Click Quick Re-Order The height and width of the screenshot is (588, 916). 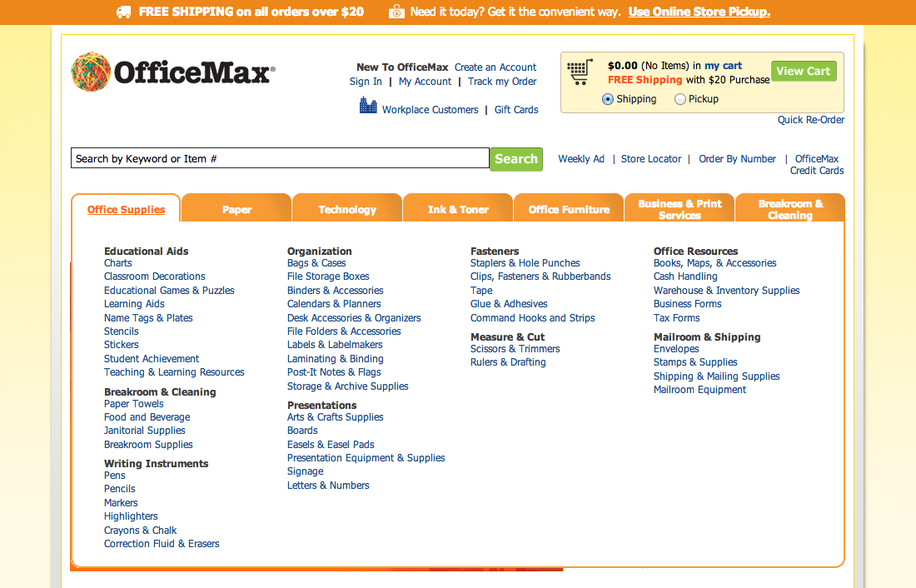(x=810, y=119)
